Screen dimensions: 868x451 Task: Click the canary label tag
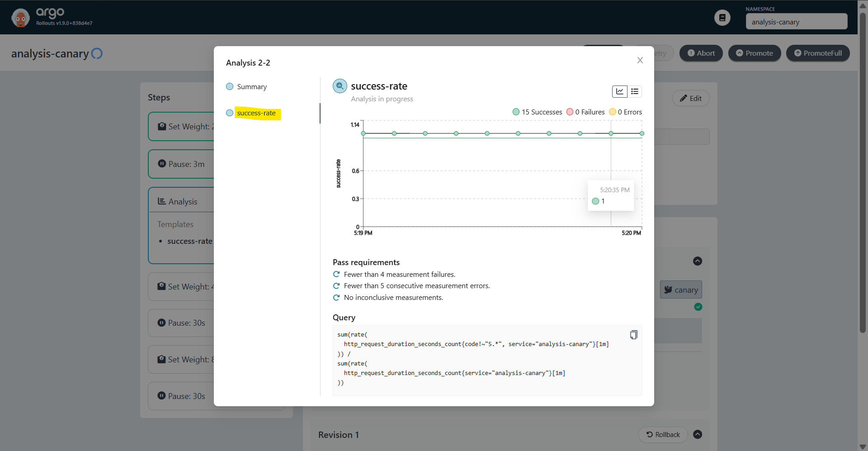pyautogui.click(x=681, y=290)
